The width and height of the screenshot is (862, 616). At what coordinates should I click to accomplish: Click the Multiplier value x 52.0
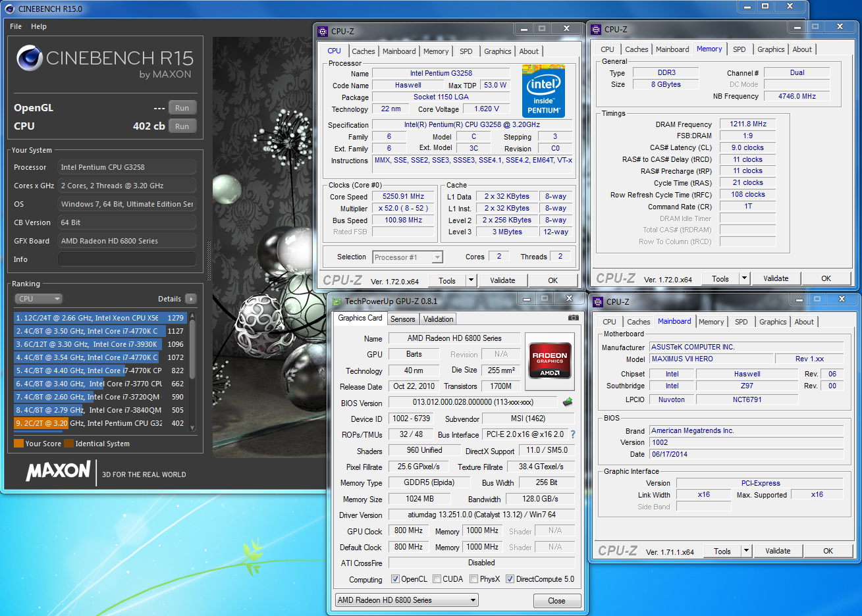(x=403, y=208)
